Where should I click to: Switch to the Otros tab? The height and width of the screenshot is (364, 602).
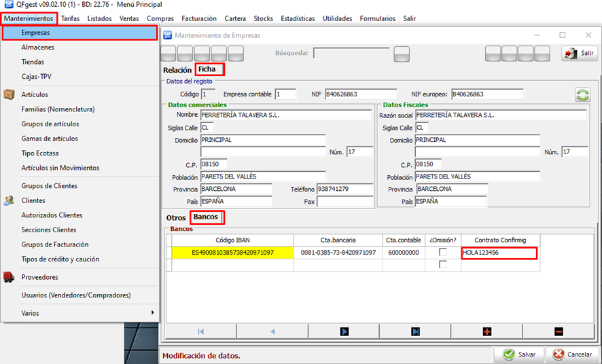point(176,217)
